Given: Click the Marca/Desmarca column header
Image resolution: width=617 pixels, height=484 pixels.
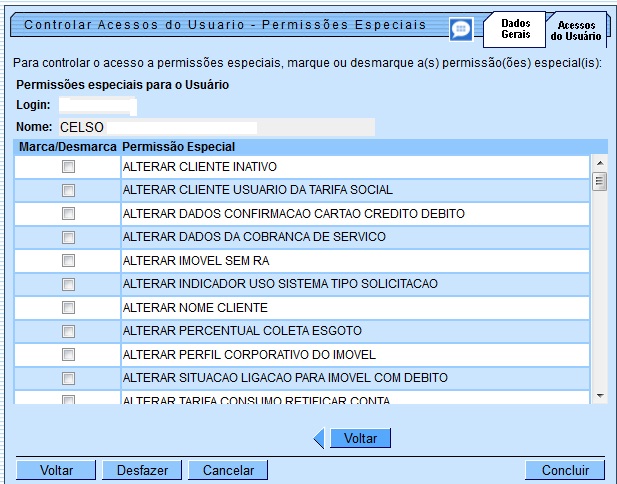Looking at the screenshot, I should [x=68, y=147].
